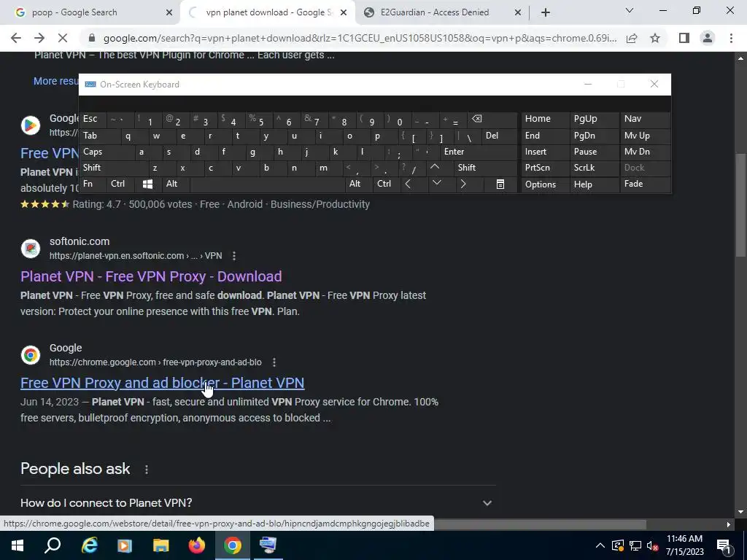Click the context menu key on On-Screen Keyboard

click(500, 184)
